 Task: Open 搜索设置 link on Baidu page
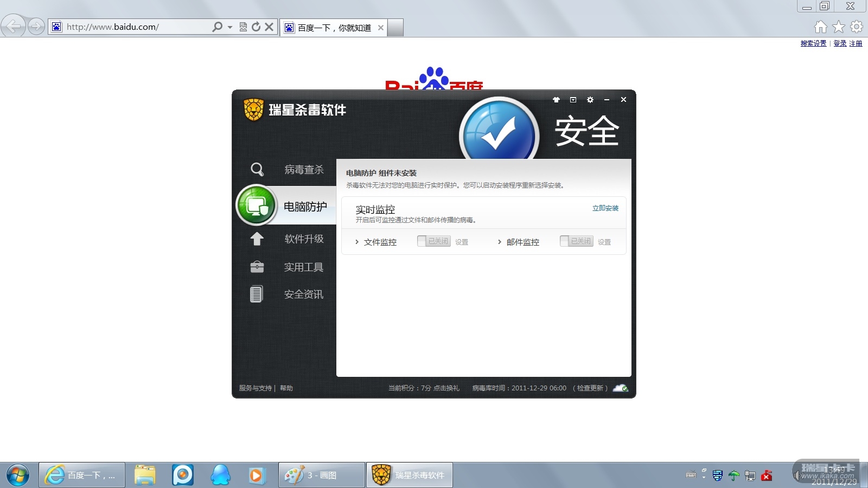click(x=814, y=43)
